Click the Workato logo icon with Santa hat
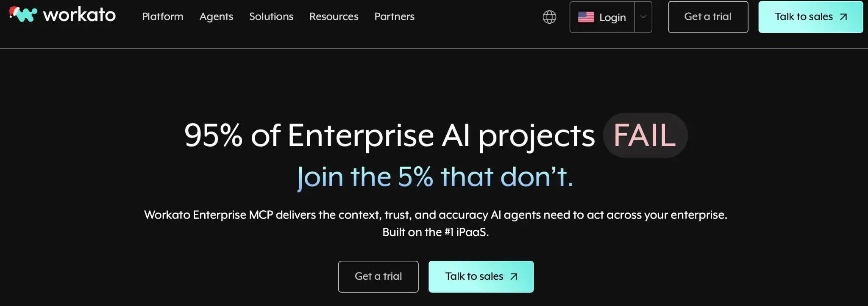This screenshot has height=306, width=868. tap(23, 14)
